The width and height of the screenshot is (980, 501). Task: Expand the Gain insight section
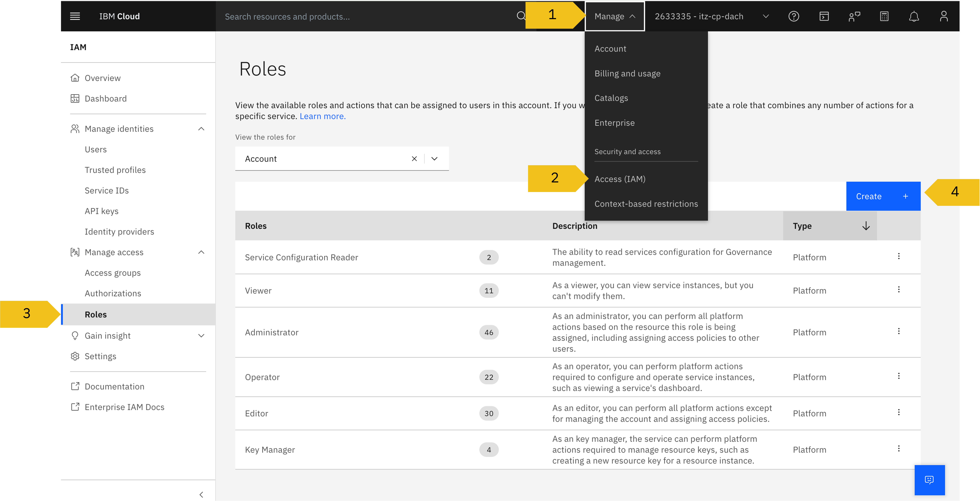(x=201, y=336)
